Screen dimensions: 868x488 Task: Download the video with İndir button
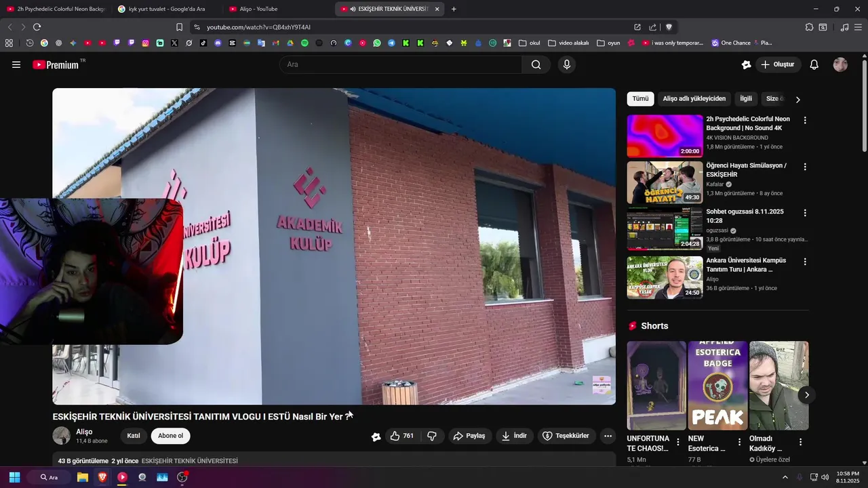[514, 436]
